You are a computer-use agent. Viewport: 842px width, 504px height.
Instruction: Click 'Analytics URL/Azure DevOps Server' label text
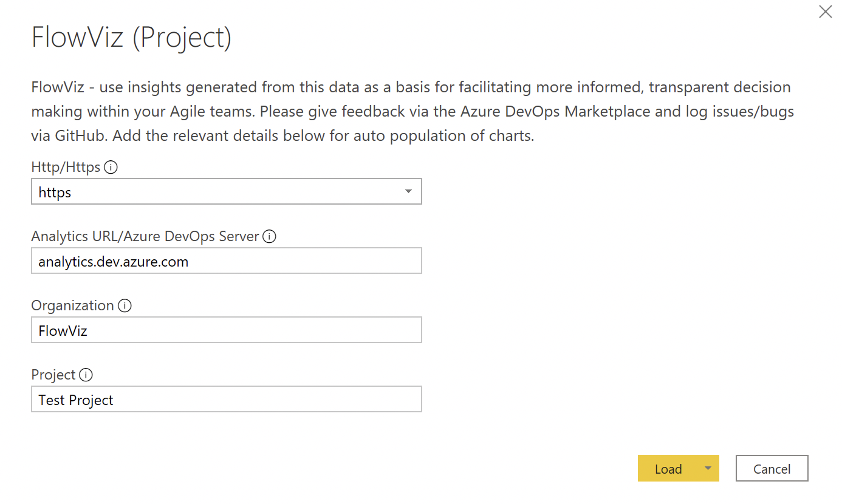coord(145,236)
